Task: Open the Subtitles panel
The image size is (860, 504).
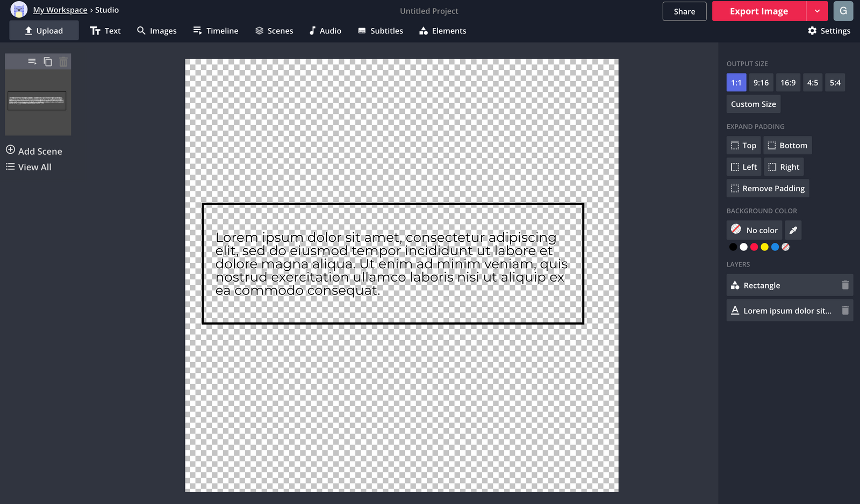Action: (380, 31)
